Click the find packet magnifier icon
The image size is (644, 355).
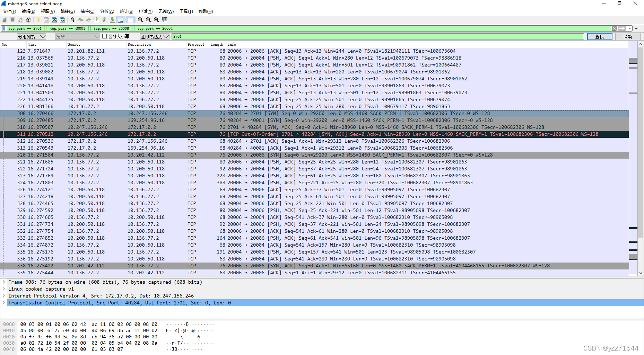click(x=72, y=20)
